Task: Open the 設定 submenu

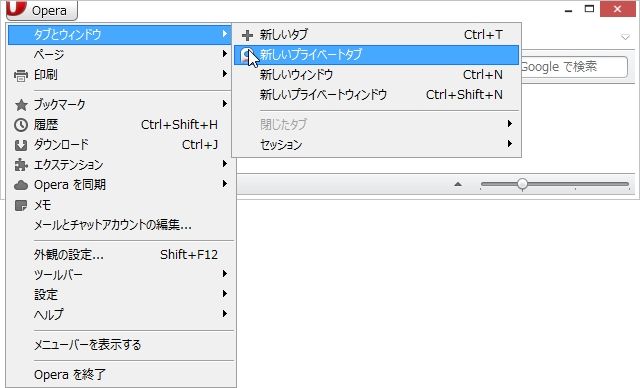Action: click(x=120, y=294)
